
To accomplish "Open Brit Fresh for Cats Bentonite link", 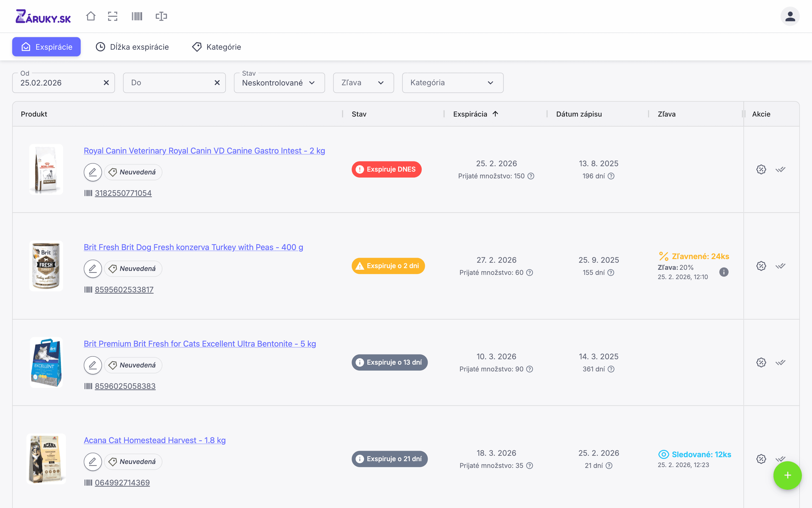I will (x=200, y=344).
